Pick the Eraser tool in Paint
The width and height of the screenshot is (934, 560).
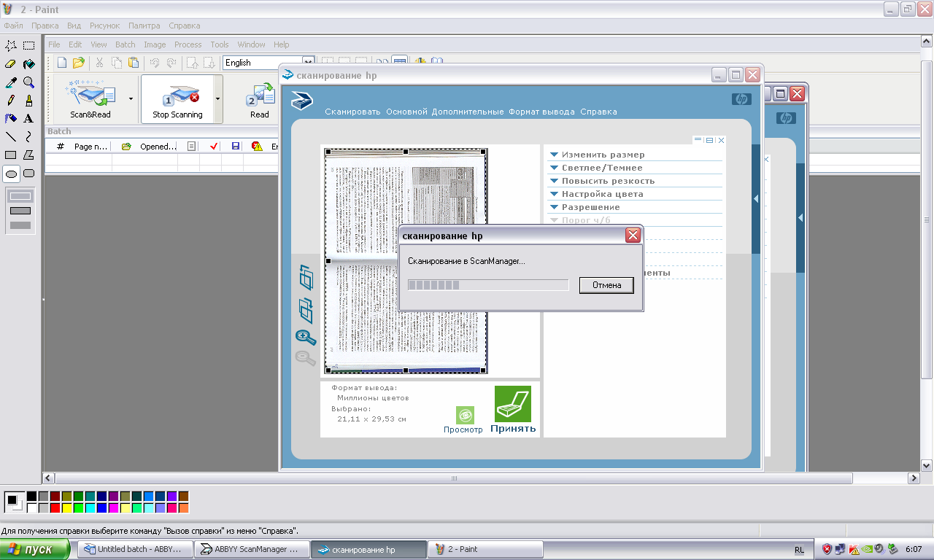coord(11,64)
